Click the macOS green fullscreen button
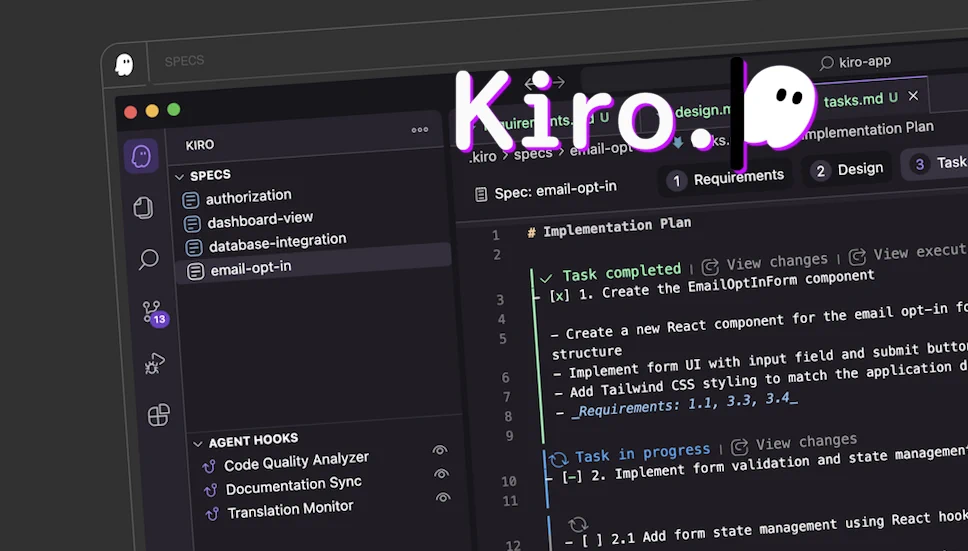This screenshot has width=968, height=551. coord(174,110)
